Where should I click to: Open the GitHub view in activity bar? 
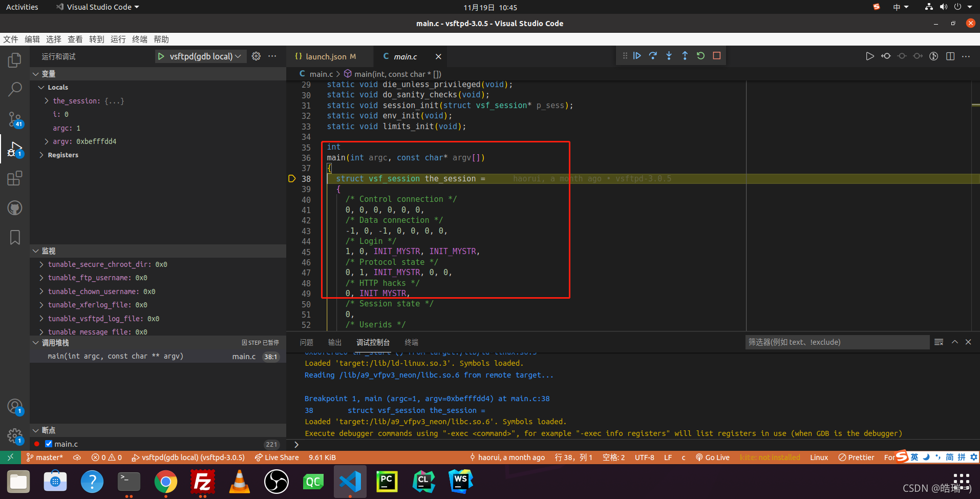(x=15, y=207)
